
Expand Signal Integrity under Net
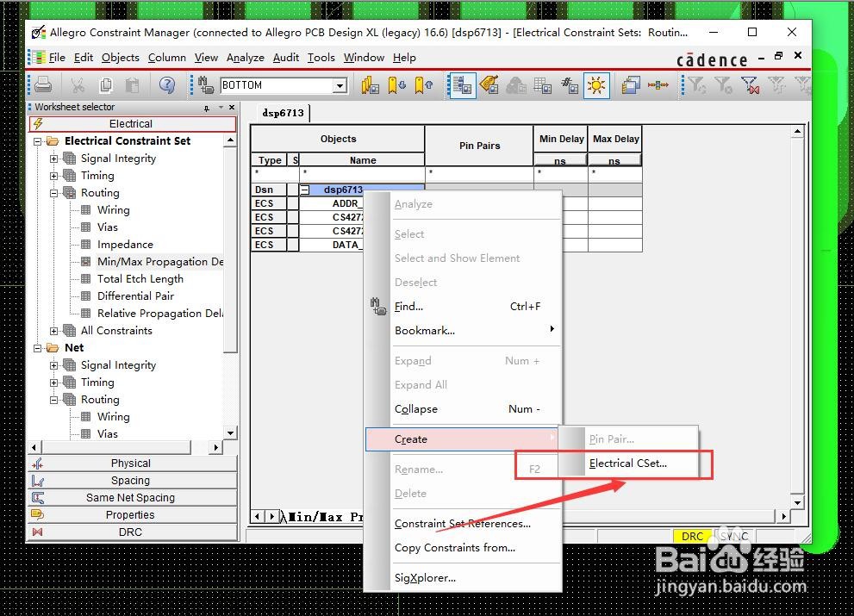54,365
